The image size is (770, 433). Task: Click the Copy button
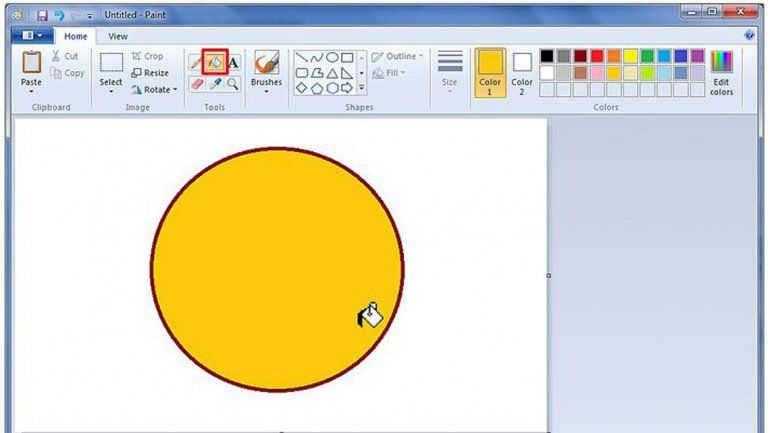click(67, 73)
